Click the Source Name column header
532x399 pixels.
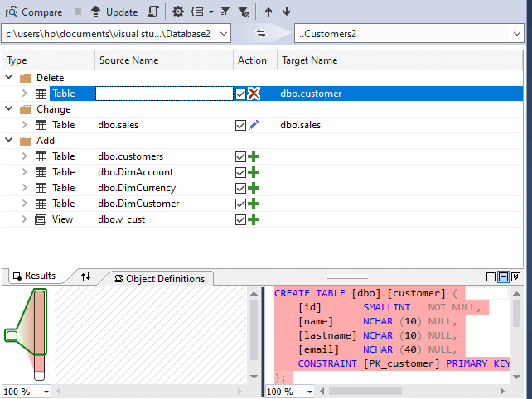pyautogui.click(x=164, y=60)
